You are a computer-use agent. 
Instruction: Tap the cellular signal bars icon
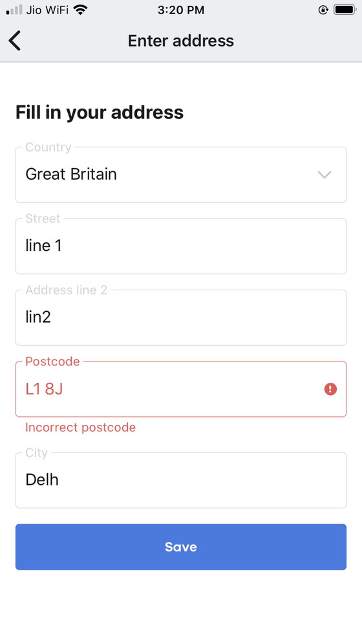(x=14, y=10)
